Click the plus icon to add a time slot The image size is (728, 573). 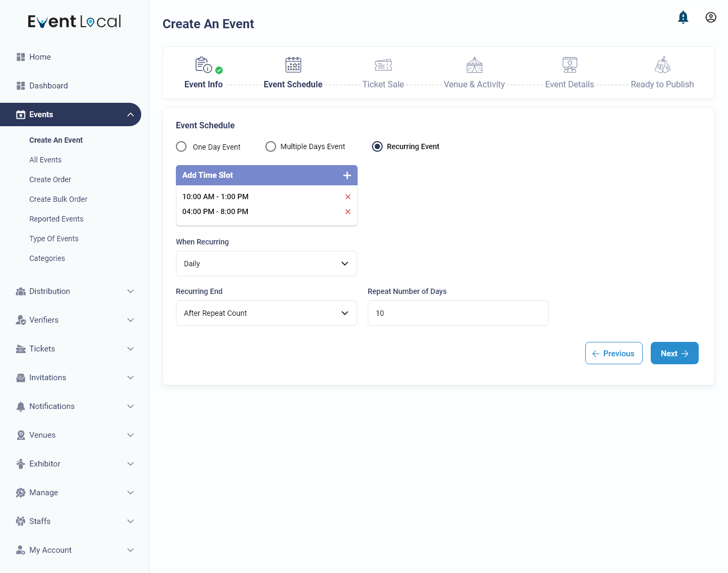coord(347,175)
